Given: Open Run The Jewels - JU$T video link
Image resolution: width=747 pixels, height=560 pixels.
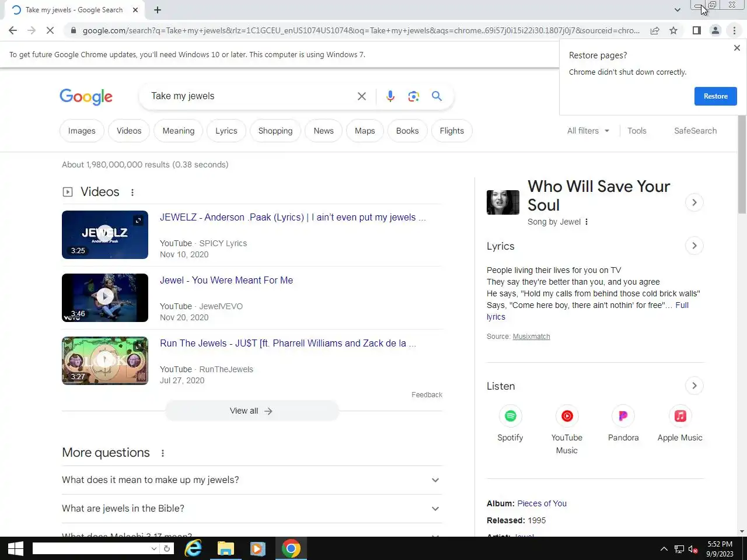Looking at the screenshot, I should [x=288, y=343].
